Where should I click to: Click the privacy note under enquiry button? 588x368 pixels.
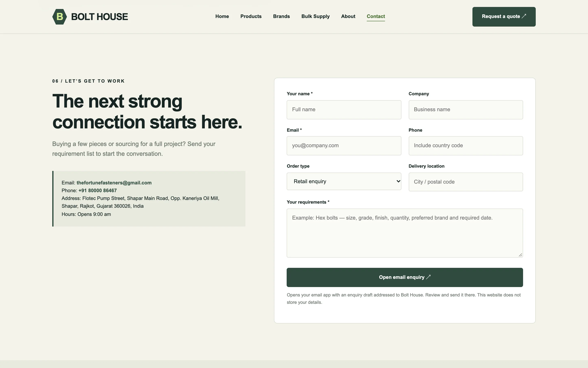tap(404, 298)
